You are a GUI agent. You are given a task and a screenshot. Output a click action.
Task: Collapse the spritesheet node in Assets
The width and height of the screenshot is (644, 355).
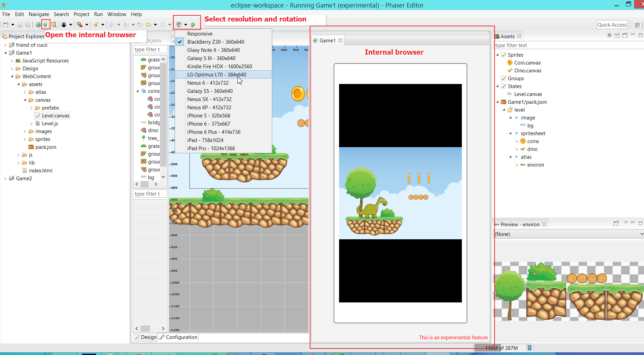click(510, 133)
